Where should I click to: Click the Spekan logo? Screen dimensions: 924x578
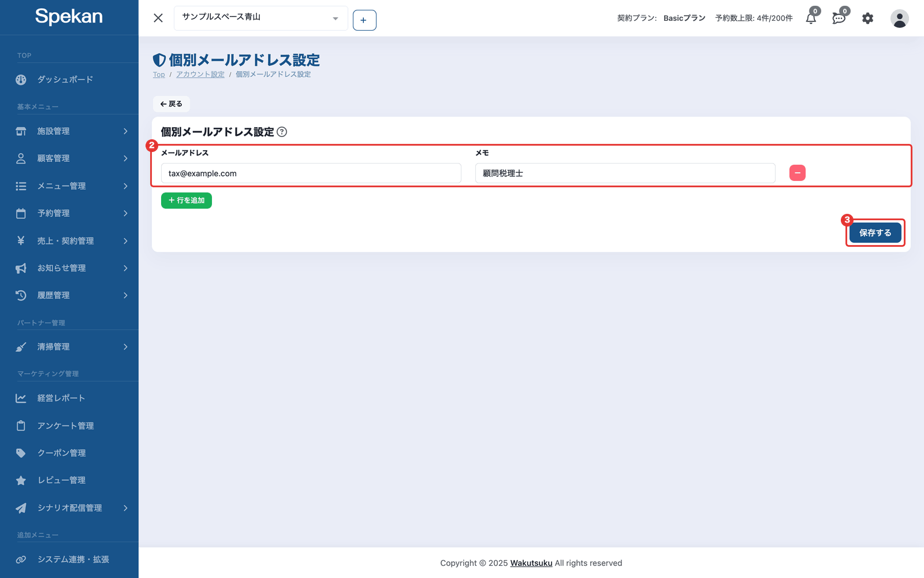(69, 17)
